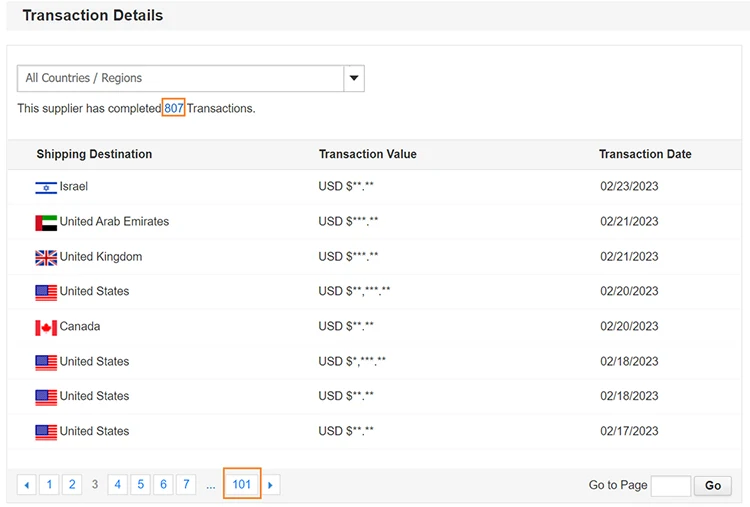Select page 2 in pagination

pos(72,485)
